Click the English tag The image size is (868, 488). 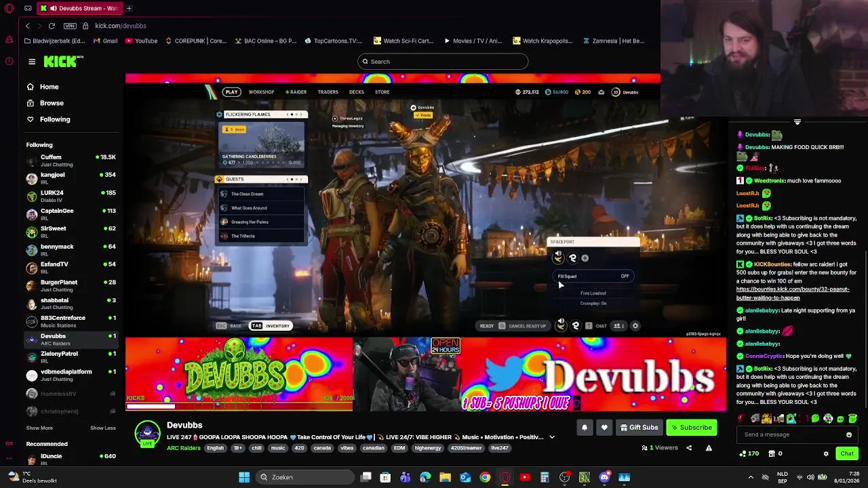[x=216, y=448]
